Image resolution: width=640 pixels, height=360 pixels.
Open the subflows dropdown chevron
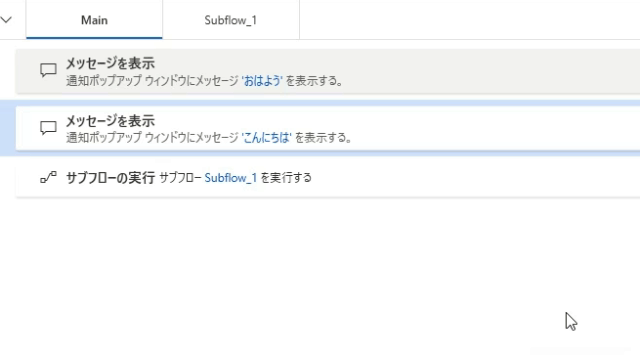[6, 20]
